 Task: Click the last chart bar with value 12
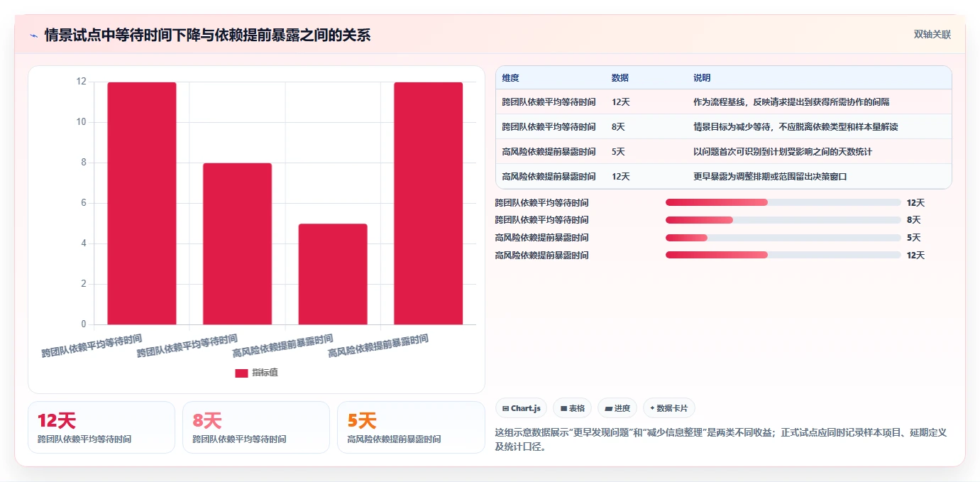pyautogui.click(x=429, y=204)
